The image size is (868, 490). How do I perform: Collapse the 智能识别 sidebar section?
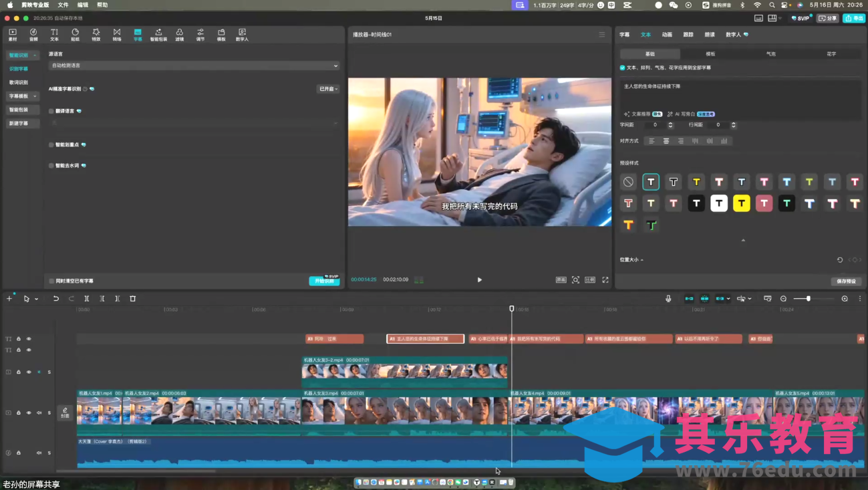point(23,55)
